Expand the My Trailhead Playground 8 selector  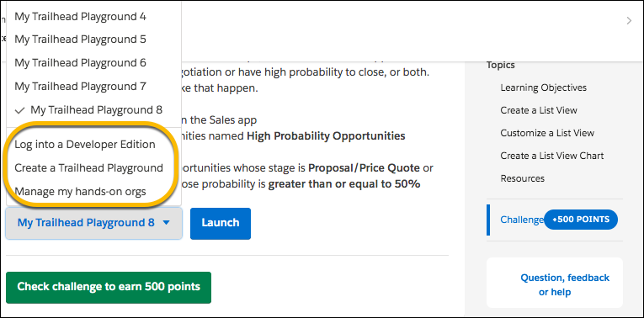[x=93, y=223]
